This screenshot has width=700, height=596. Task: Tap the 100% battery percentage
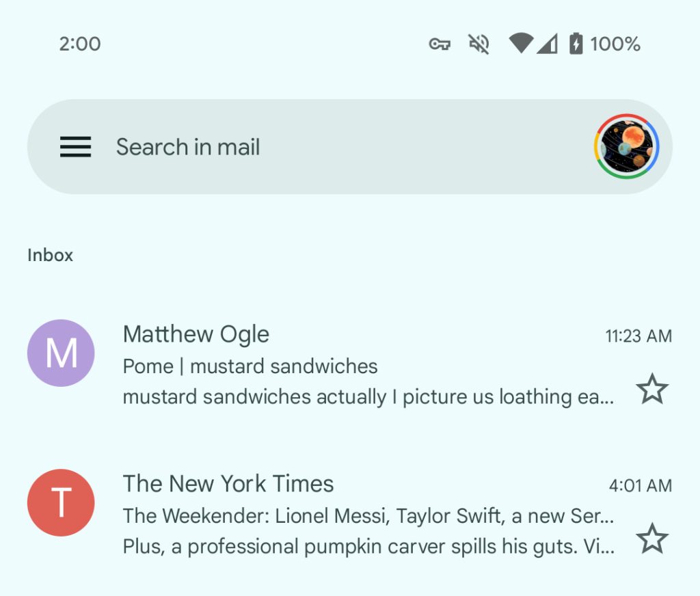tap(615, 44)
